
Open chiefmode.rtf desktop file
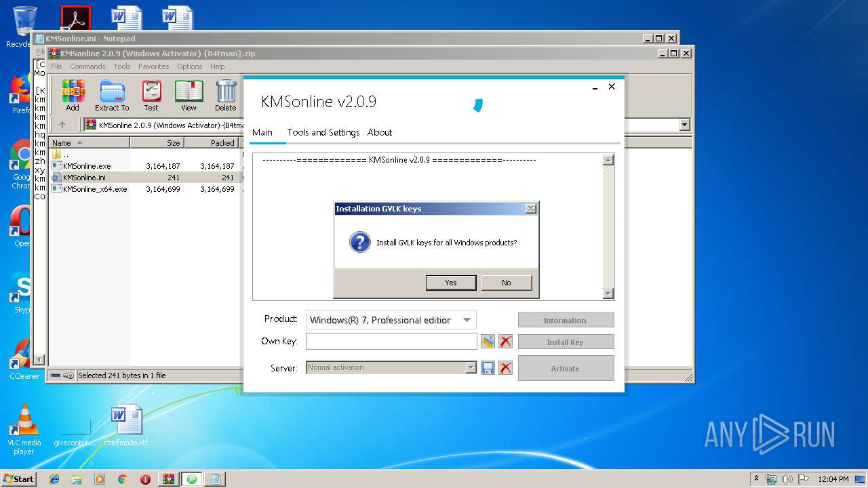pyautogui.click(x=126, y=426)
